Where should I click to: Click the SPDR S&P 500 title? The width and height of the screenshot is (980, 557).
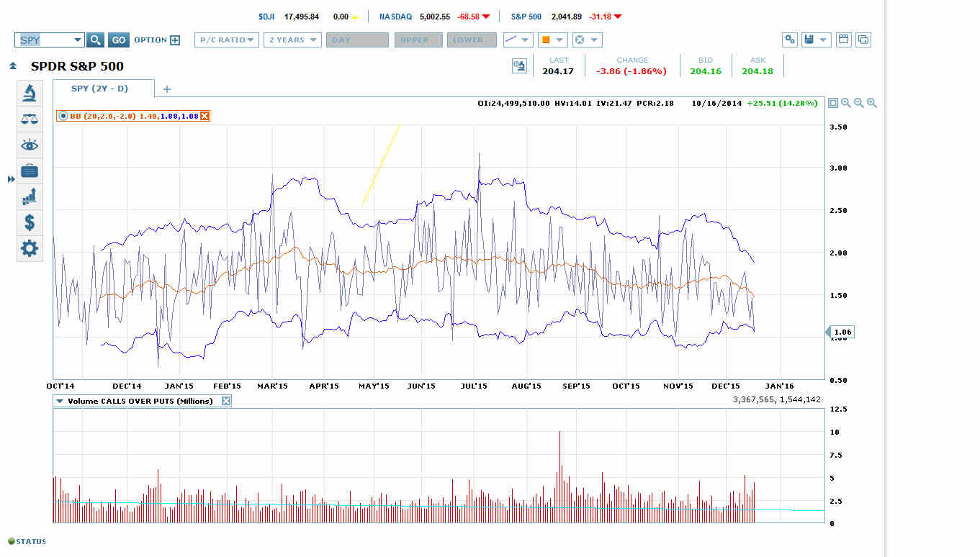coord(77,66)
